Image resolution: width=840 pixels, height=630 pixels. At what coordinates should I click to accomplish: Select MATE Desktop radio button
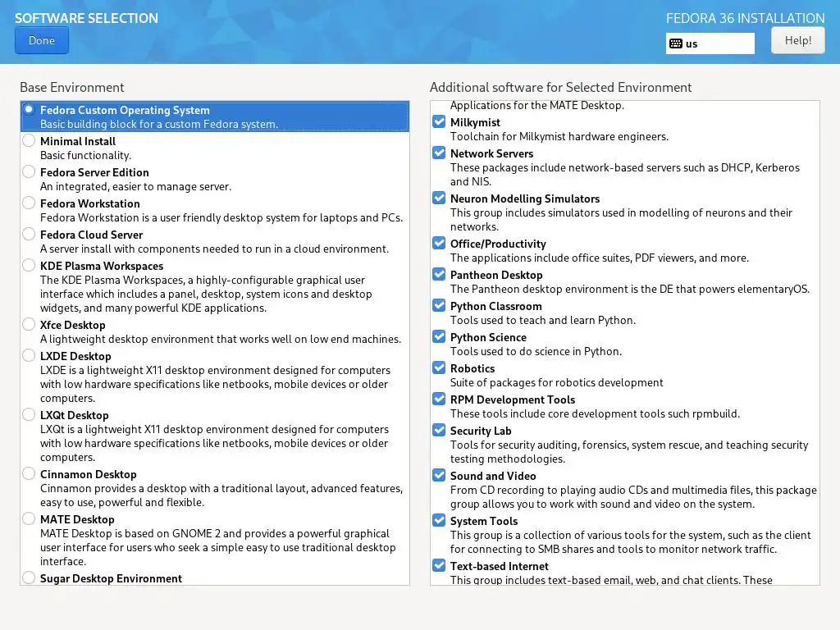coord(29,518)
